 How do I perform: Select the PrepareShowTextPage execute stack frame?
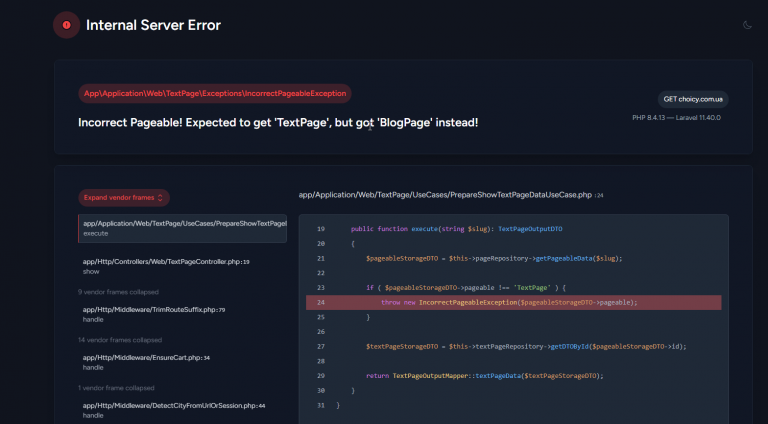coord(182,228)
